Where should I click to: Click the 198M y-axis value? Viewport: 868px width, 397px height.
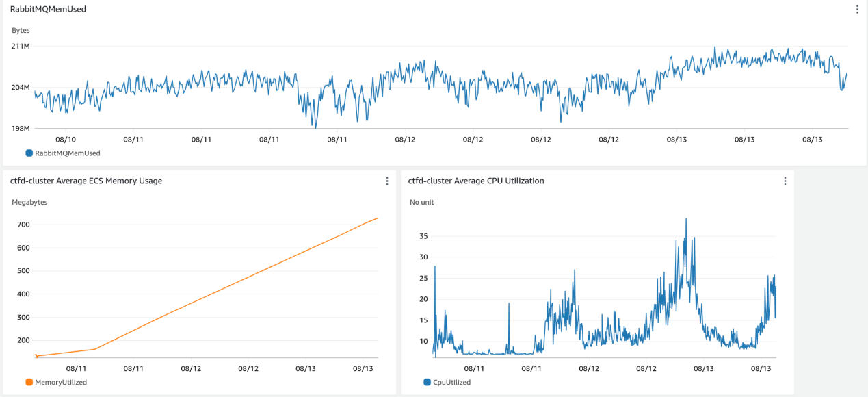[x=21, y=128]
